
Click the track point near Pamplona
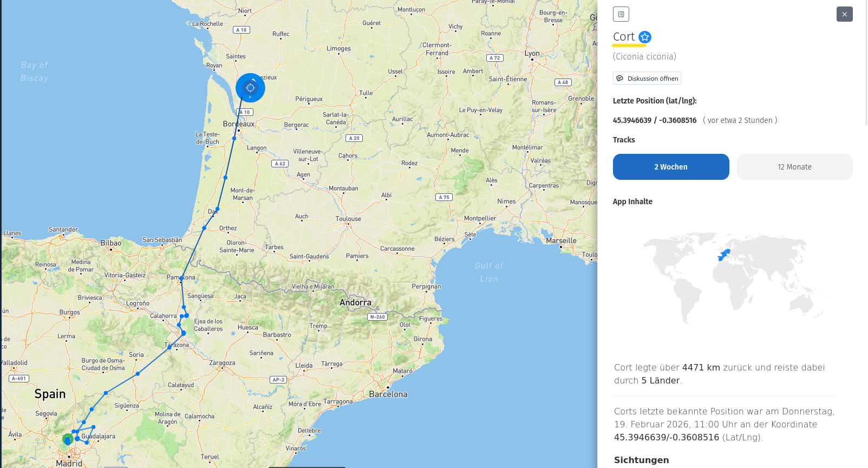pyautogui.click(x=181, y=279)
